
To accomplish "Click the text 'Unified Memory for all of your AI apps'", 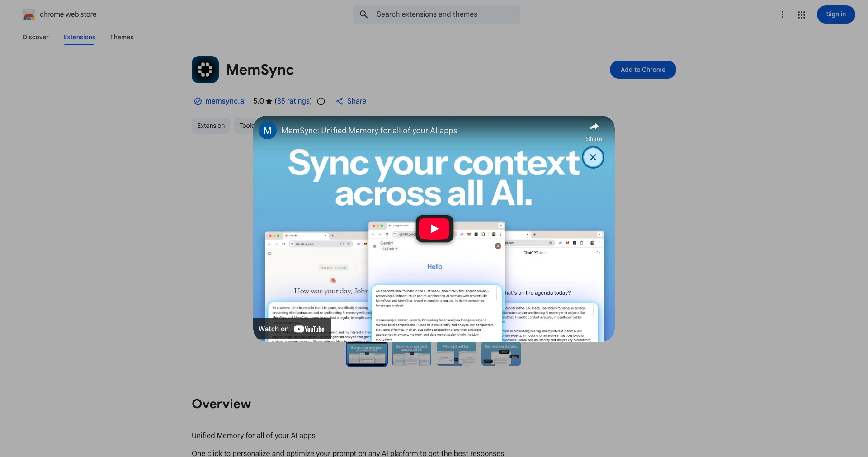I will [253, 435].
